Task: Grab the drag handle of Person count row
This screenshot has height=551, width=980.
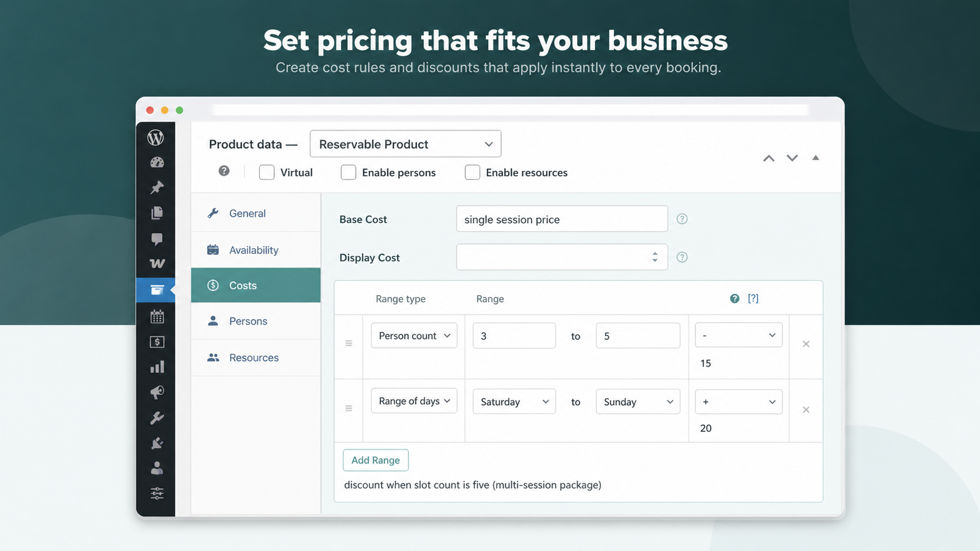Action: click(349, 343)
